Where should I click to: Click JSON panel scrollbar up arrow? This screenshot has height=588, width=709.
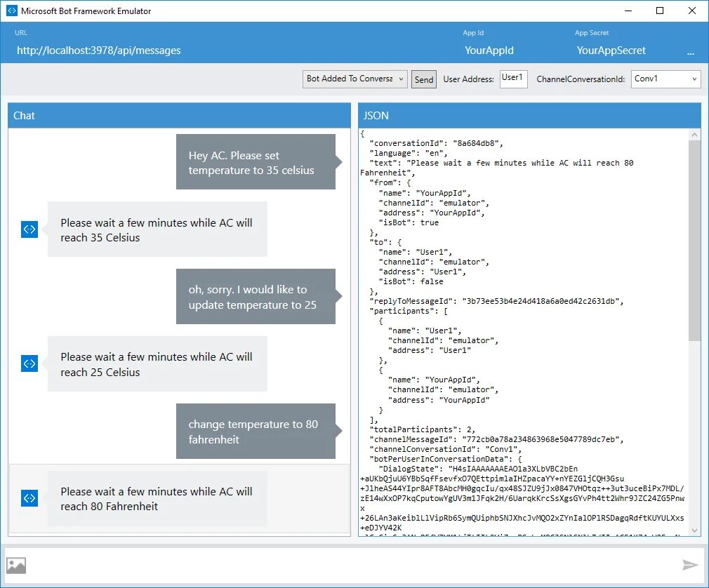coord(694,135)
